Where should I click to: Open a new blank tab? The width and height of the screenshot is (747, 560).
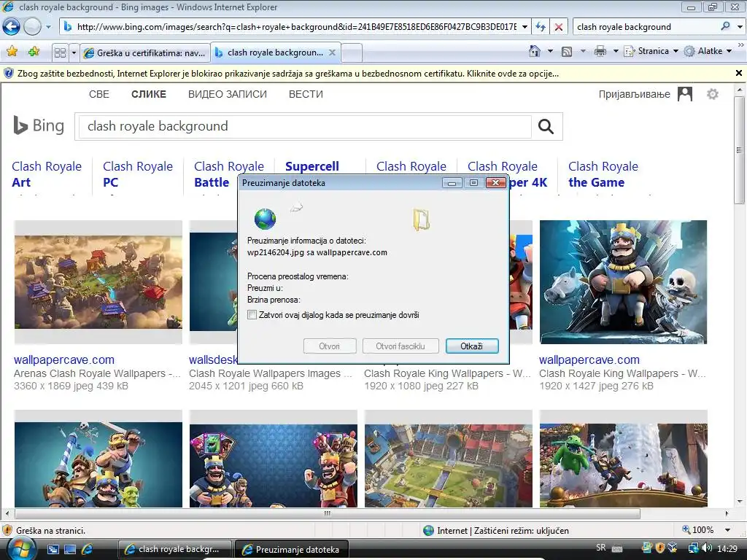[352, 52]
